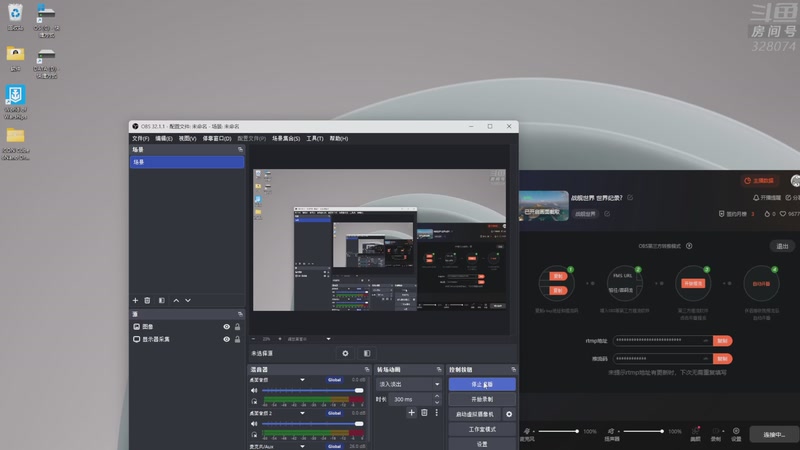The width and height of the screenshot is (800, 450).
Task: Edit the stream title with pencil icon
Action: (x=630, y=197)
